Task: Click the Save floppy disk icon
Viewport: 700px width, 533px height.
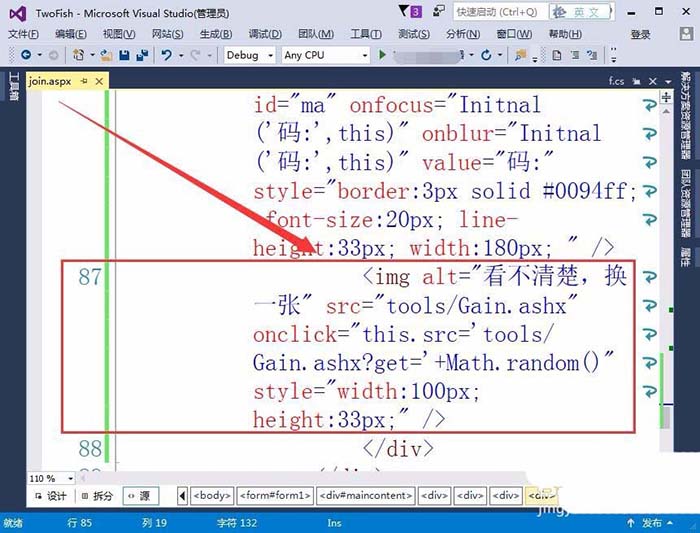Action: tap(125, 55)
